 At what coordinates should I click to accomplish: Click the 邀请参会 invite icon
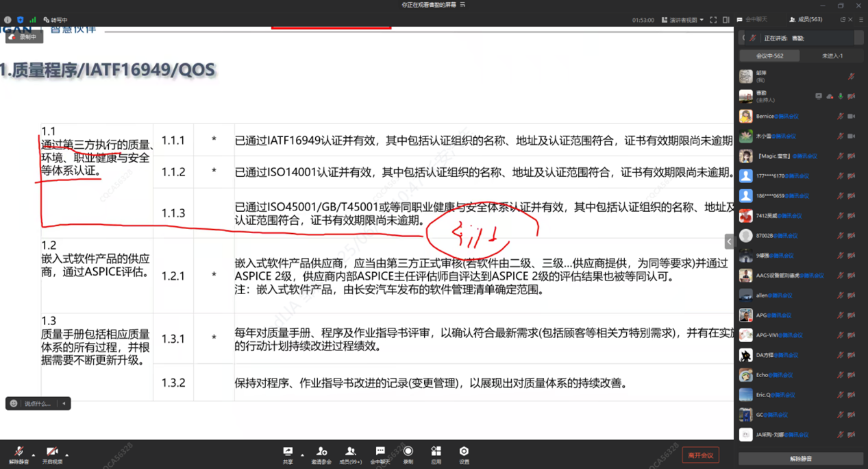pos(321,452)
